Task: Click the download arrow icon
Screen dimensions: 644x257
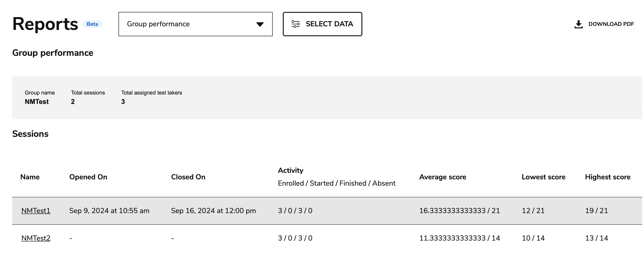Action: pyautogui.click(x=578, y=24)
